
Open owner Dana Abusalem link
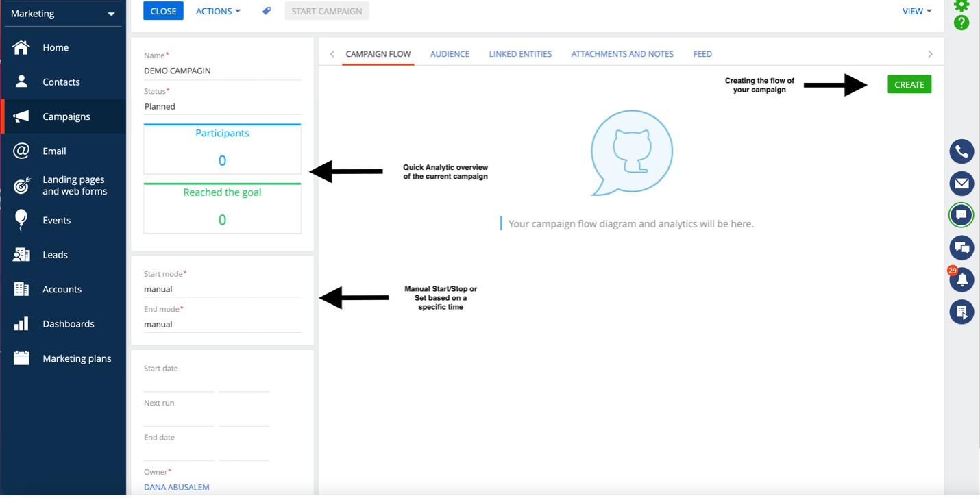pyautogui.click(x=177, y=487)
